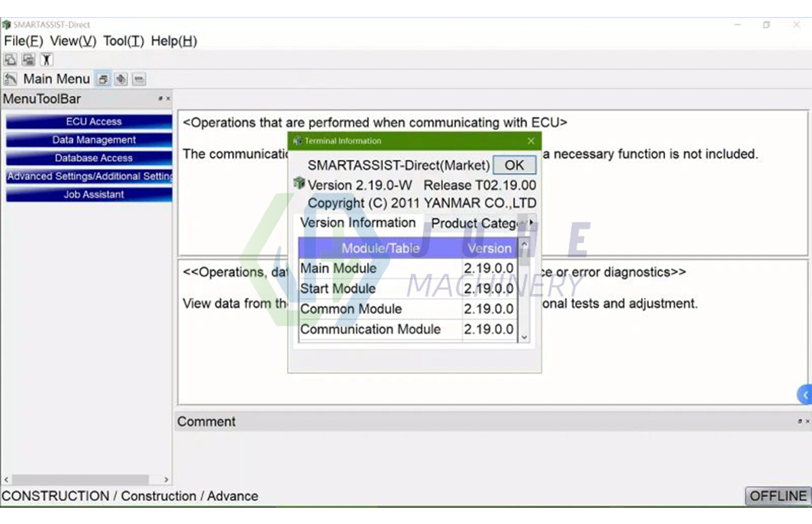This screenshot has height=524, width=812.
Task: Click the print icon next to Main Menu
Action: 103,79
